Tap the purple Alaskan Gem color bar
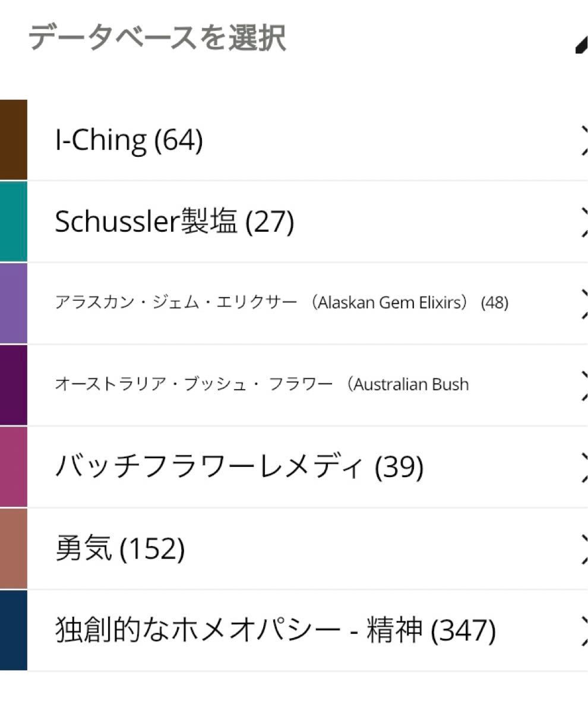This screenshot has height=713, width=588. [13, 303]
